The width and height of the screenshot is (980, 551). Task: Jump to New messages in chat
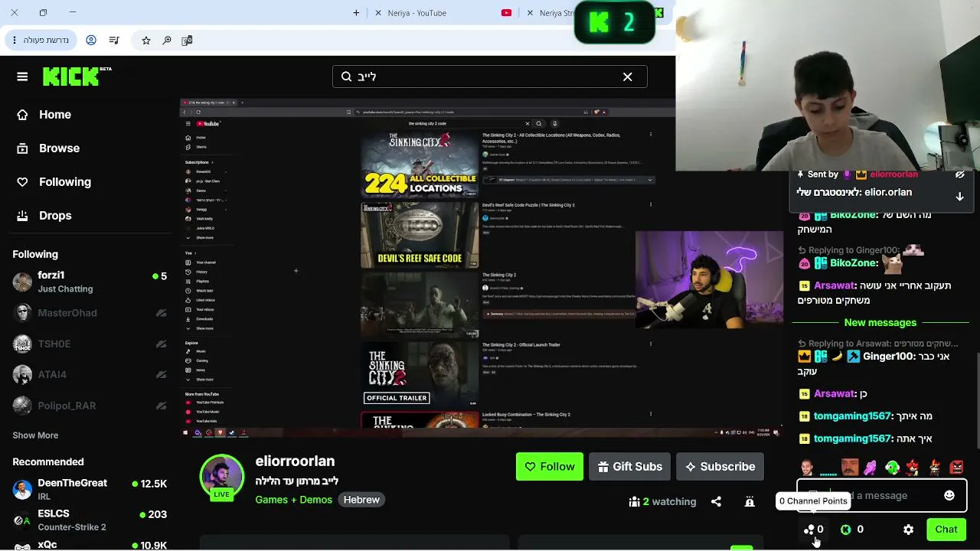point(880,323)
